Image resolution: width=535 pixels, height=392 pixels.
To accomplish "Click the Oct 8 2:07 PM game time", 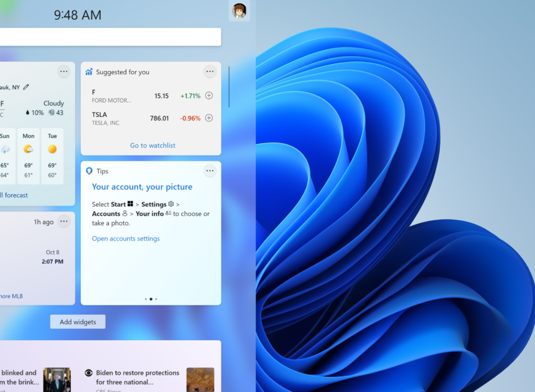I will 52,257.
